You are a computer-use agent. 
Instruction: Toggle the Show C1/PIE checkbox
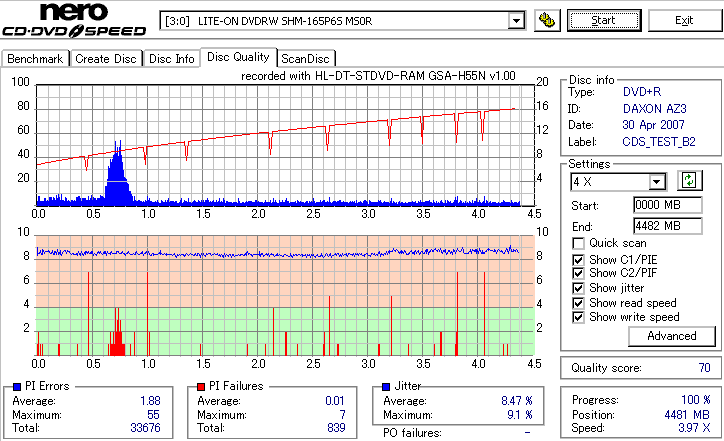coord(578,260)
